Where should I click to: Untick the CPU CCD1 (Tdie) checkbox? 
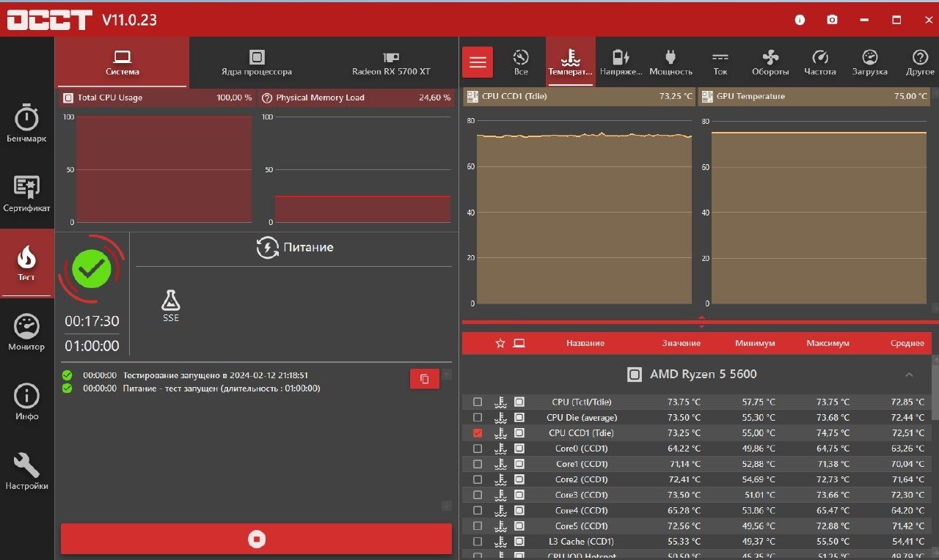pyautogui.click(x=478, y=433)
